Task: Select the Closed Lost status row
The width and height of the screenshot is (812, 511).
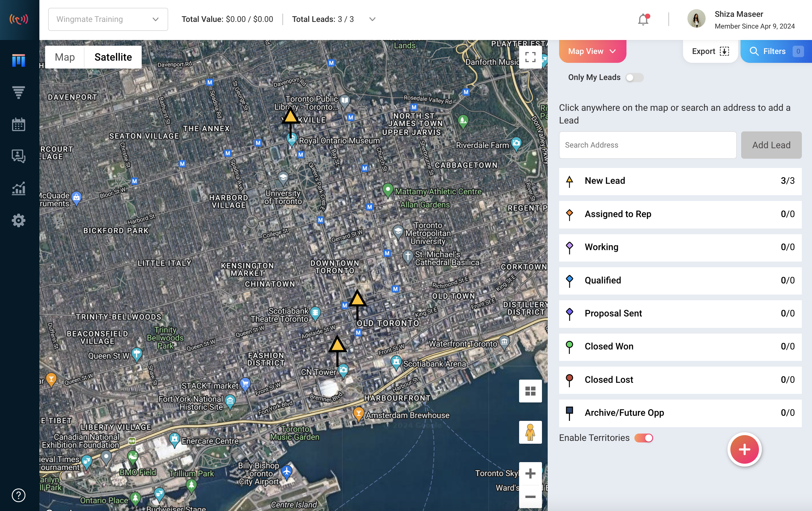Action: click(680, 380)
